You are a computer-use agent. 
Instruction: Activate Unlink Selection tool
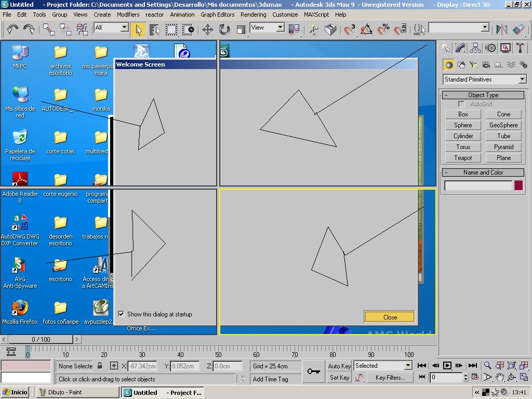(65, 30)
